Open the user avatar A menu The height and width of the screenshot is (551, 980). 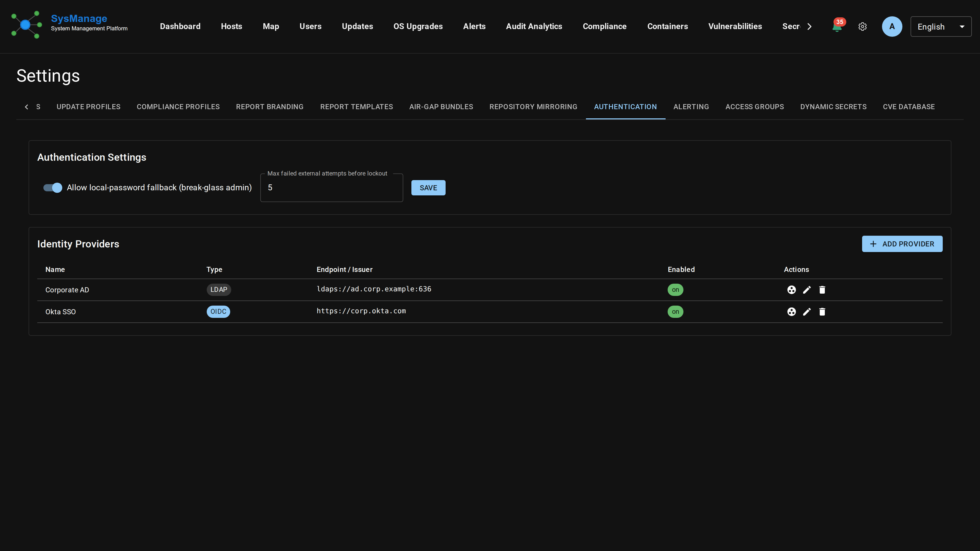point(892,27)
